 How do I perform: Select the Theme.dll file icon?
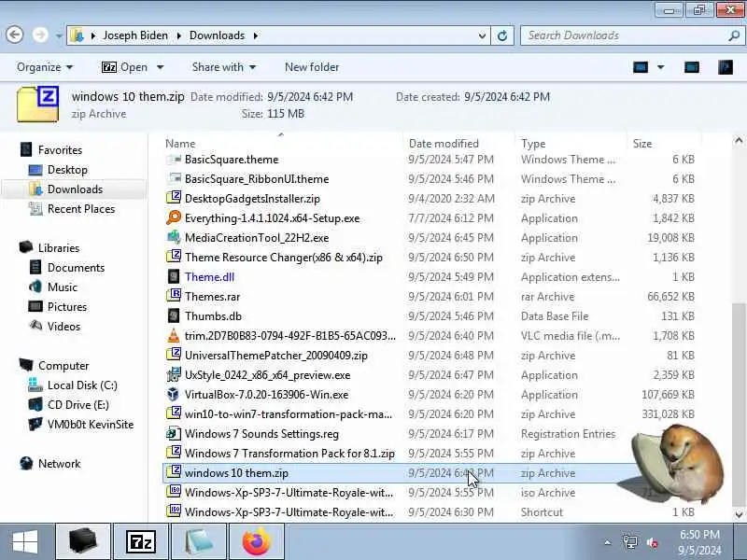coord(174,276)
